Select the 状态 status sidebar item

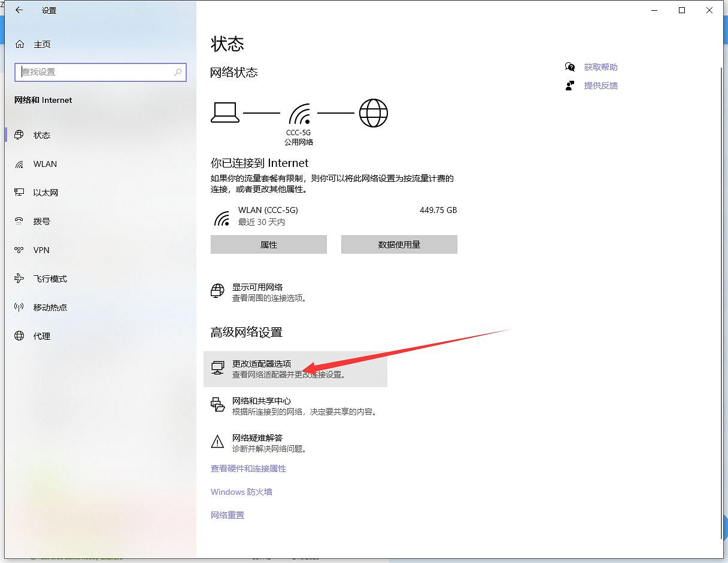[x=41, y=135]
